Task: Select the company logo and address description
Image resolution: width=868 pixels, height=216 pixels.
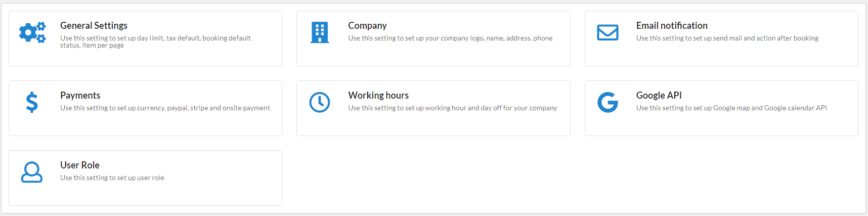Action: tap(450, 38)
